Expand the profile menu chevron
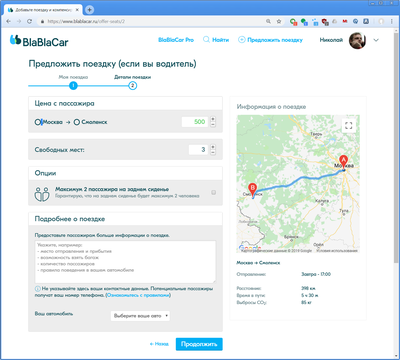The height and width of the screenshot is (360, 400). pyautogui.click(x=376, y=40)
